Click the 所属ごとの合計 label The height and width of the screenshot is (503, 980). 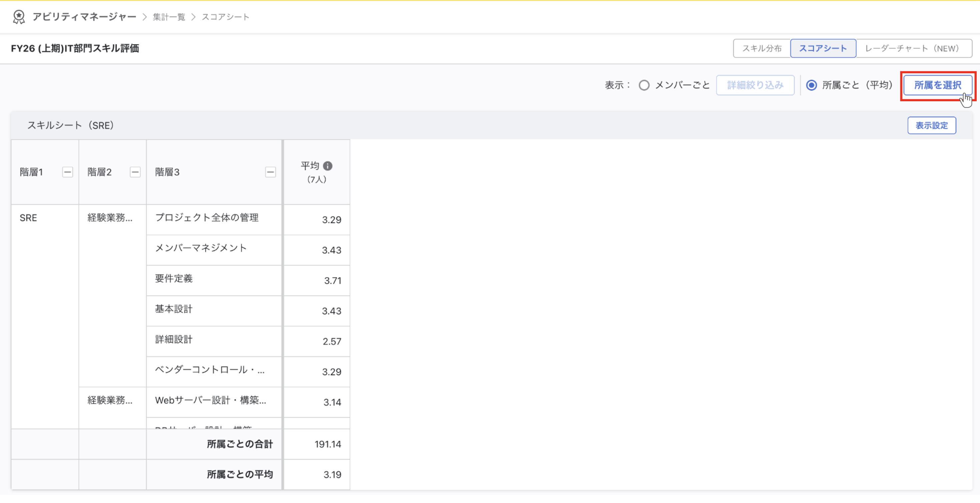click(x=240, y=444)
